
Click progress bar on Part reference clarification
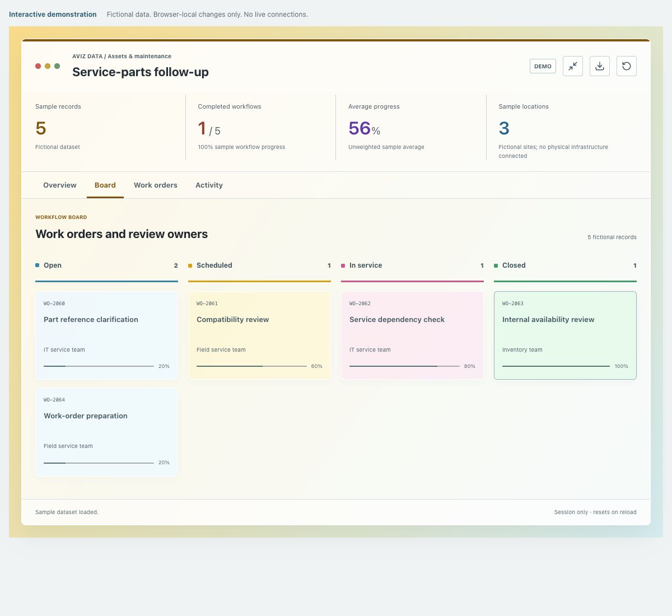tap(99, 366)
